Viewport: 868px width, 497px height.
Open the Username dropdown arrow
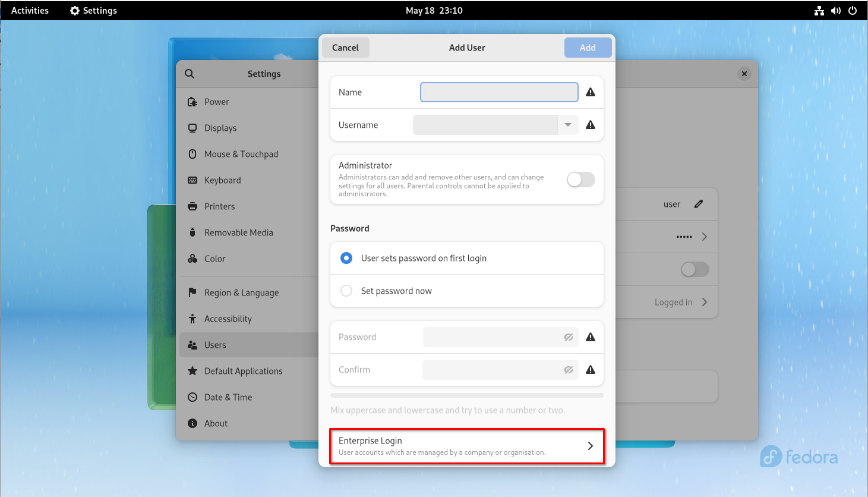568,125
